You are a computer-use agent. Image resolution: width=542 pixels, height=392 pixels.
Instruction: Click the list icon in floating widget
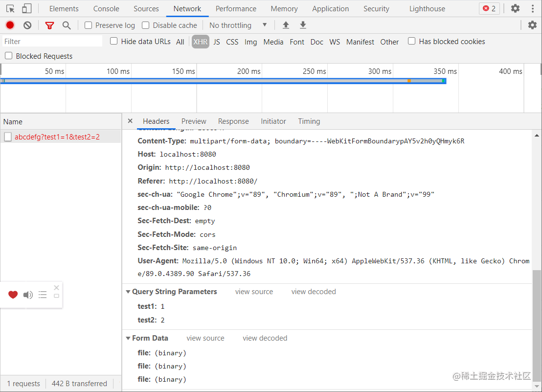click(43, 295)
